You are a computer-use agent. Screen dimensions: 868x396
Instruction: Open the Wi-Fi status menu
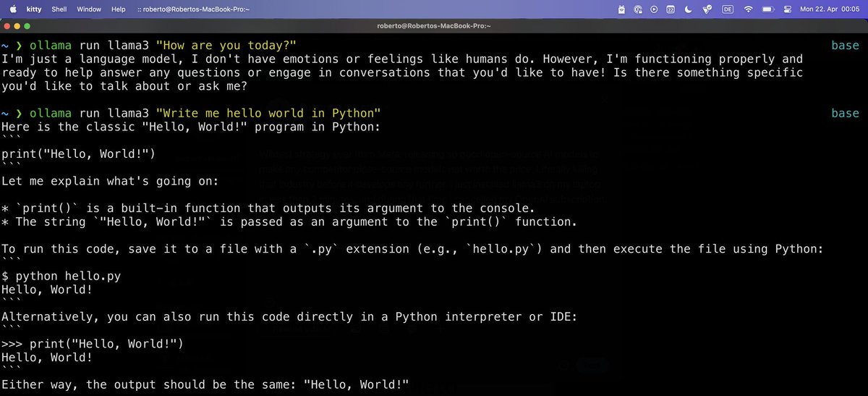click(748, 9)
